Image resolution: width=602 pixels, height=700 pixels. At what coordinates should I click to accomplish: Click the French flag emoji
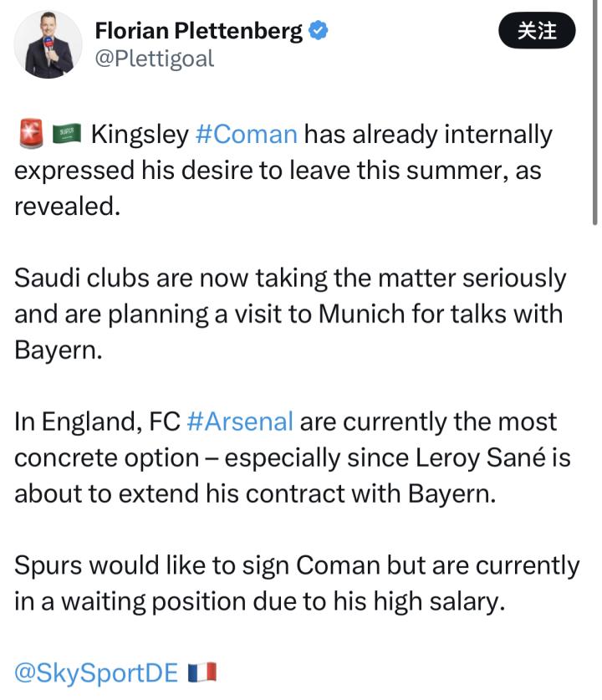(x=202, y=672)
